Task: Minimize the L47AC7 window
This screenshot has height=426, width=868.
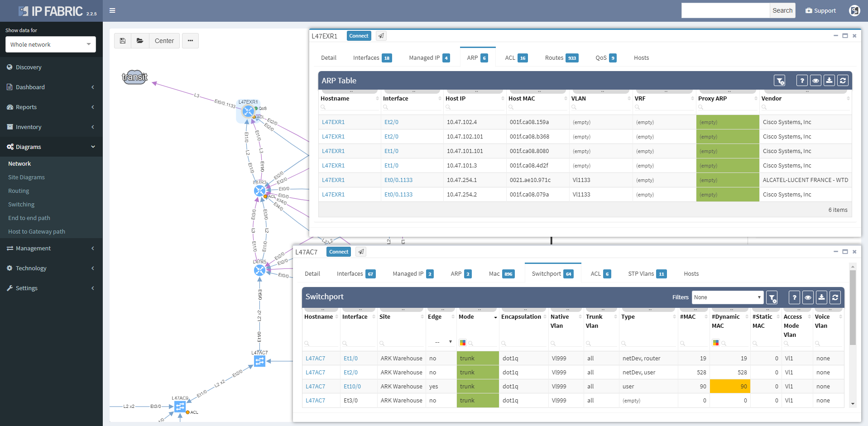Action: (836, 252)
